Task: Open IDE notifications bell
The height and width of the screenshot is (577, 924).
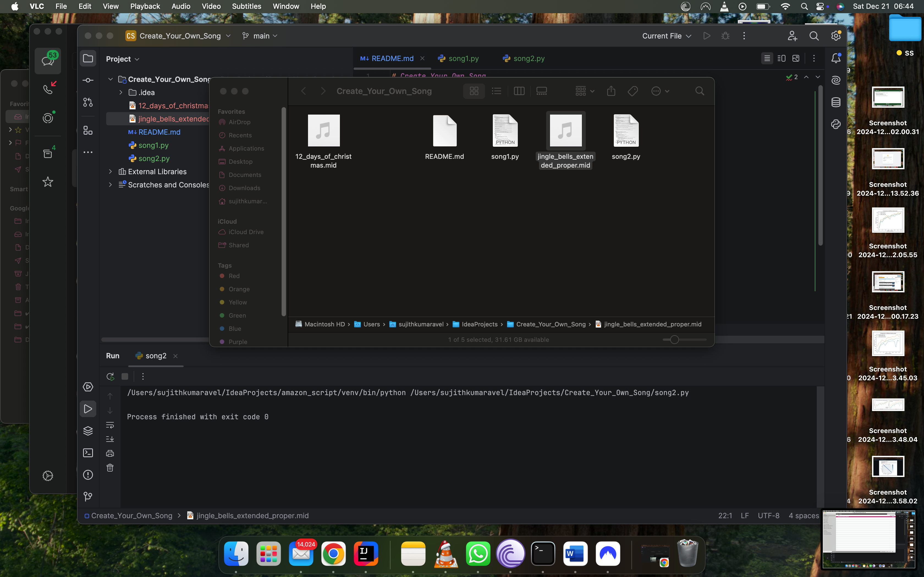Action: tap(836, 58)
